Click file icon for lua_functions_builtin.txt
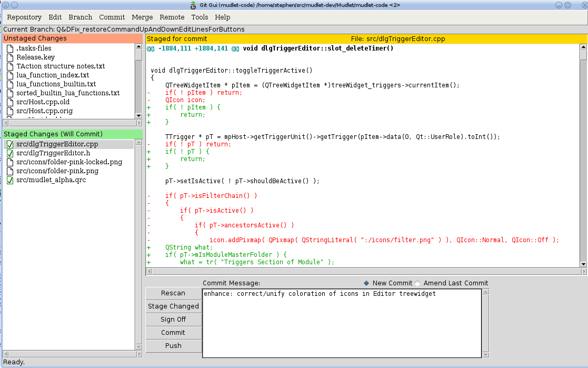Image resolution: width=588 pixels, height=368 pixels. [10, 84]
